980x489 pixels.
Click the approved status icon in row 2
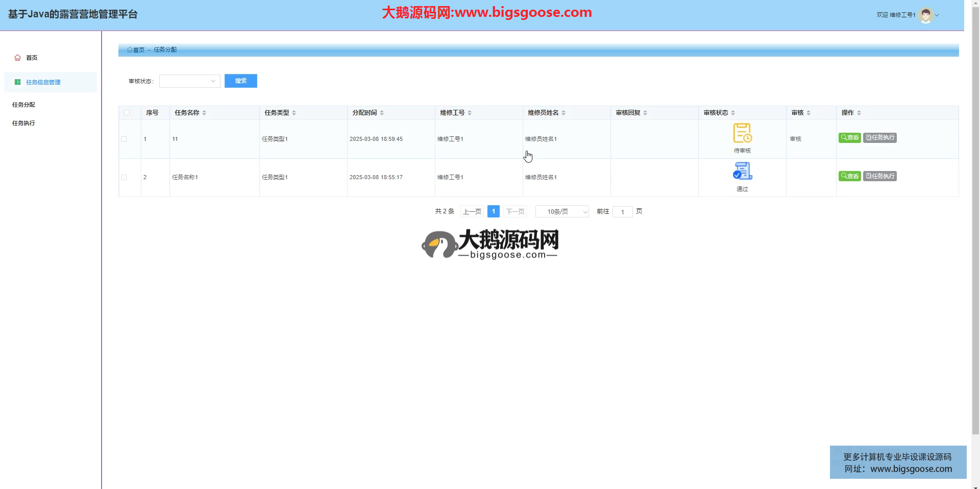pos(742,171)
